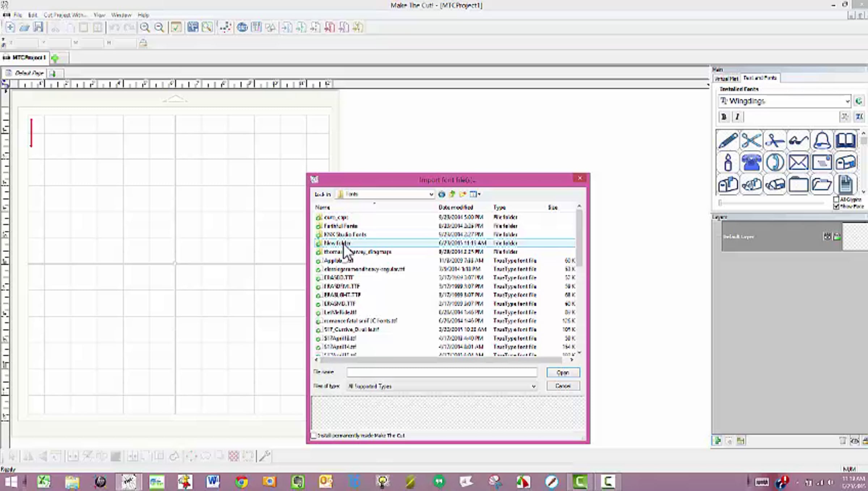This screenshot has width=868, height=491.
Task: Toggle the Italic font style button
Action: (737, 117)
